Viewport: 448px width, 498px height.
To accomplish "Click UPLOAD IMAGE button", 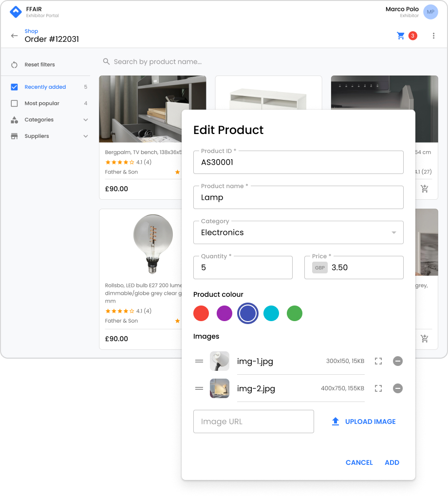I will tap(364, 422).
